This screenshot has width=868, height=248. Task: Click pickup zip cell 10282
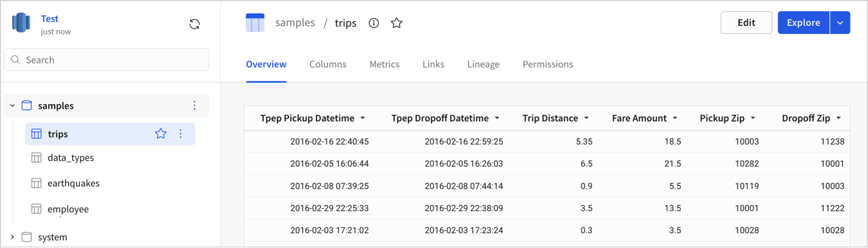(747, 163)
